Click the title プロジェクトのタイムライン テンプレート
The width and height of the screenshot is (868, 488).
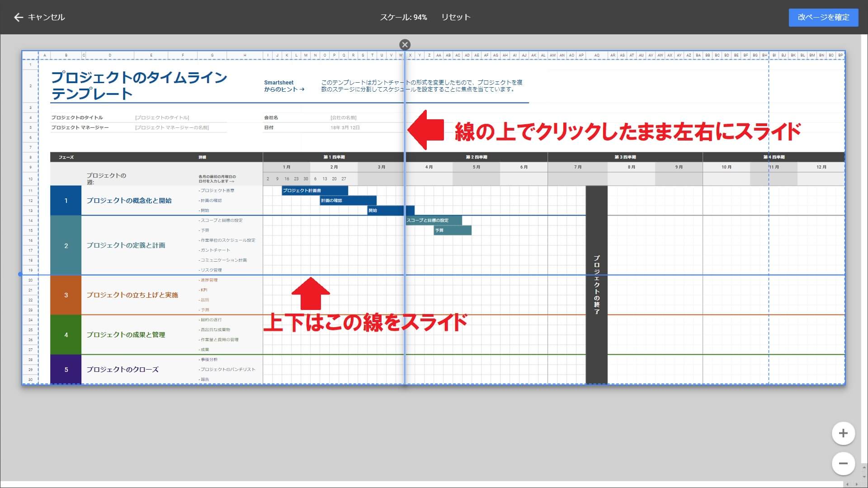pyautogui.click(x=139, y=85)
